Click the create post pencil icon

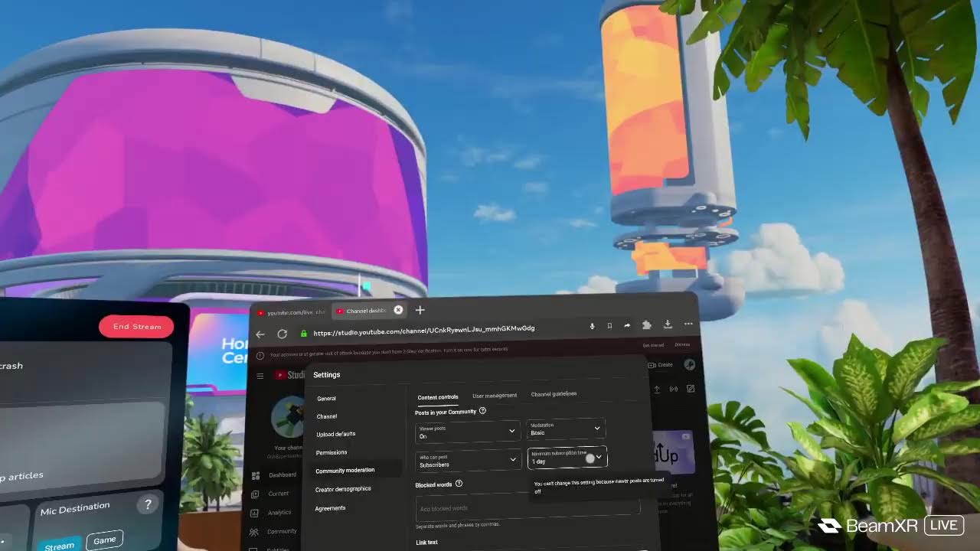[x=691, y=389]
